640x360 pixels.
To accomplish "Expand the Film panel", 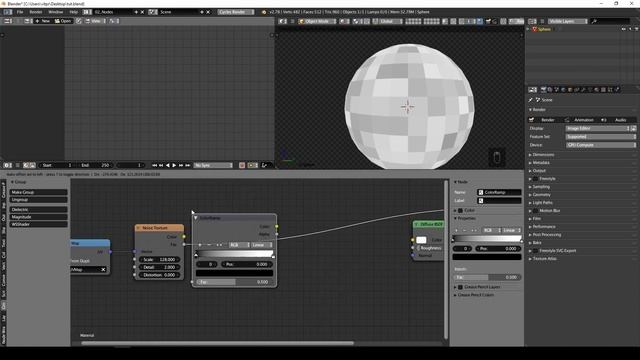I will click(x=537, y=219).
